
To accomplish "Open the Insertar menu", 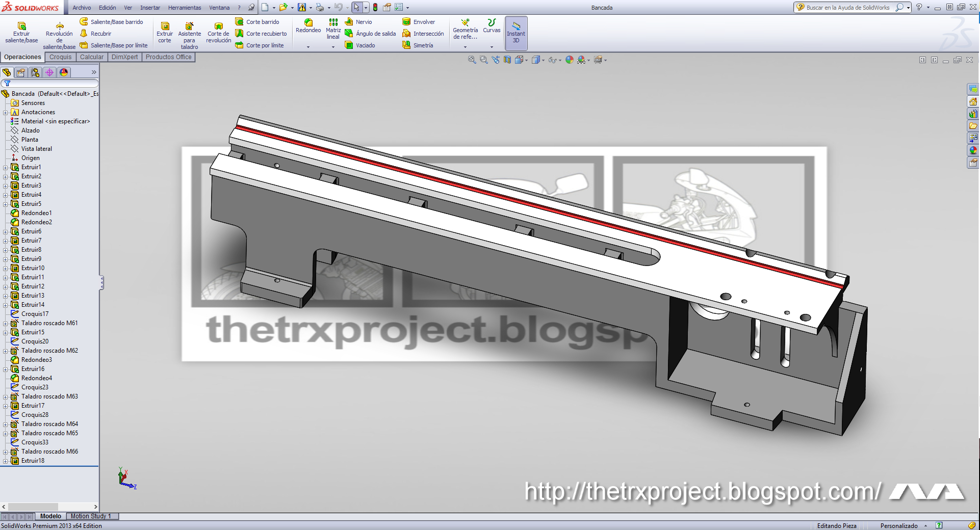I will [x=150, y=8].
